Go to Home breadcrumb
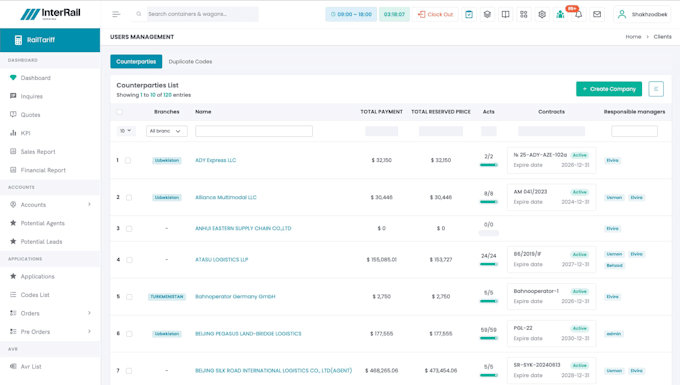 click(633, 37)
